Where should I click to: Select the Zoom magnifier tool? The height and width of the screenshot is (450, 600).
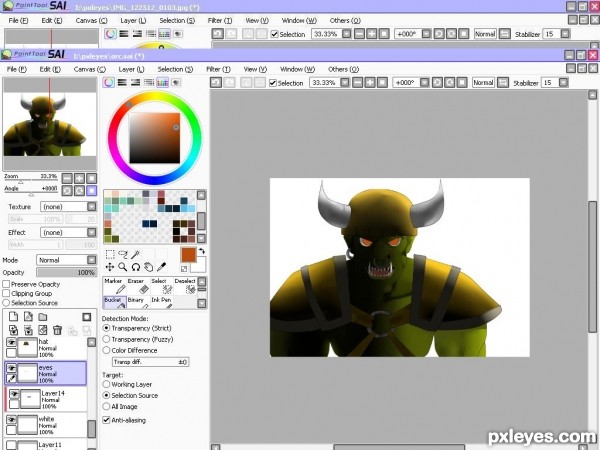coord(123,267)
